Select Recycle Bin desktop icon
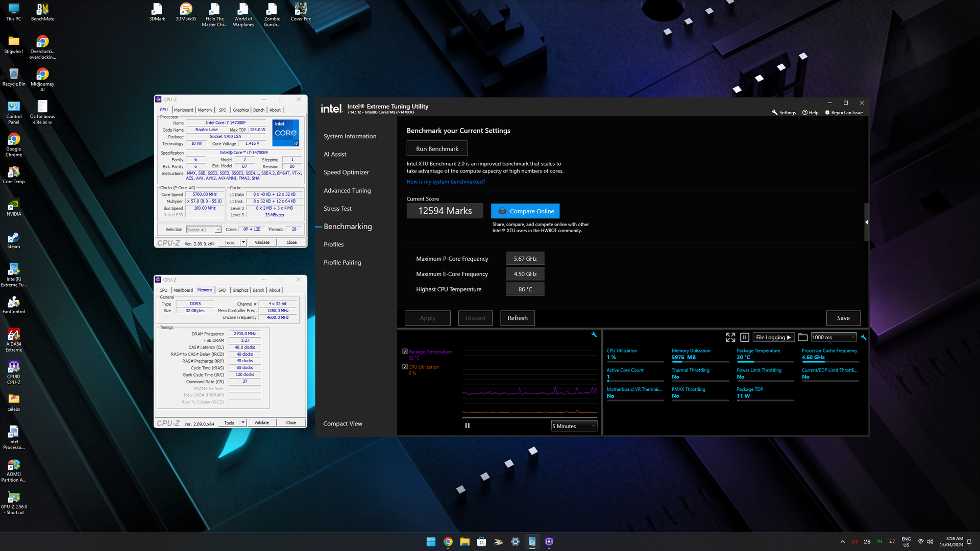The image size is (980, 551). [14, 78]
